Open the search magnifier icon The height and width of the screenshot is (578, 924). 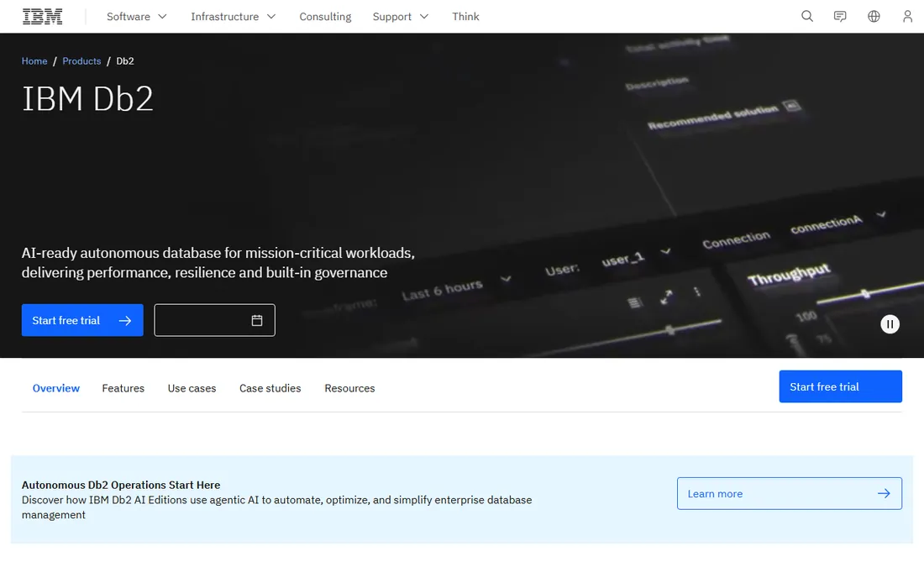806,17
